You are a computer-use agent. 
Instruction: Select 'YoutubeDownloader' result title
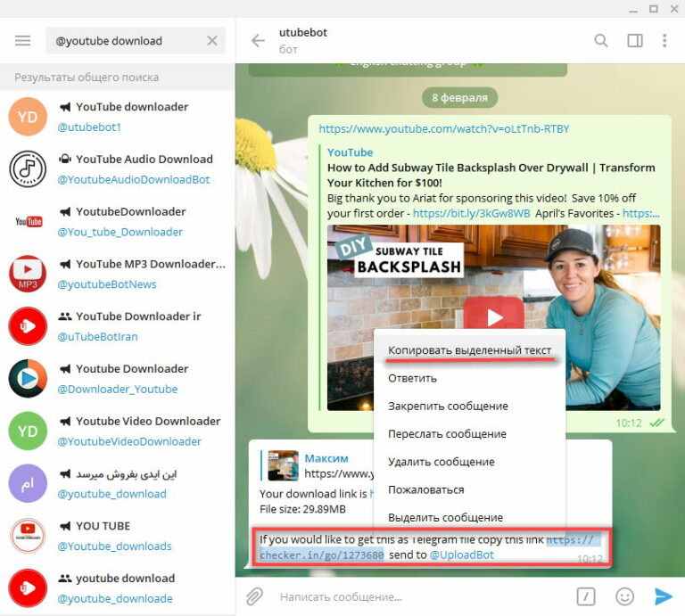pos(130,211)
